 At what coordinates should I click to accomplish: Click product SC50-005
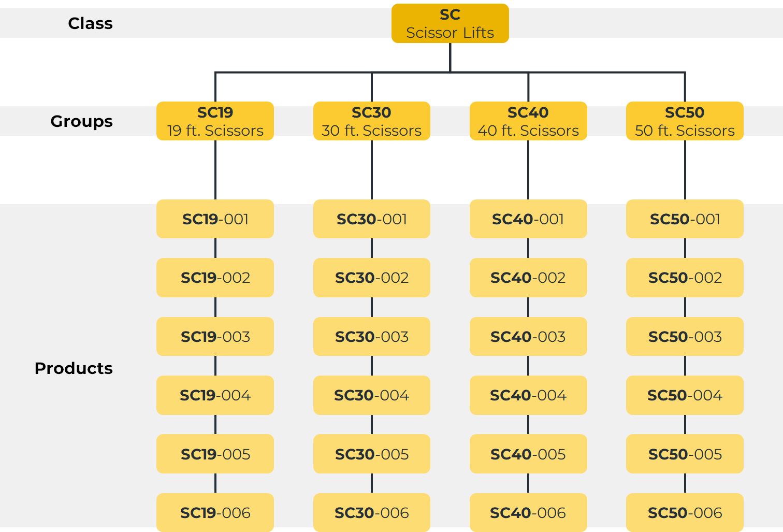coord(685,454)
